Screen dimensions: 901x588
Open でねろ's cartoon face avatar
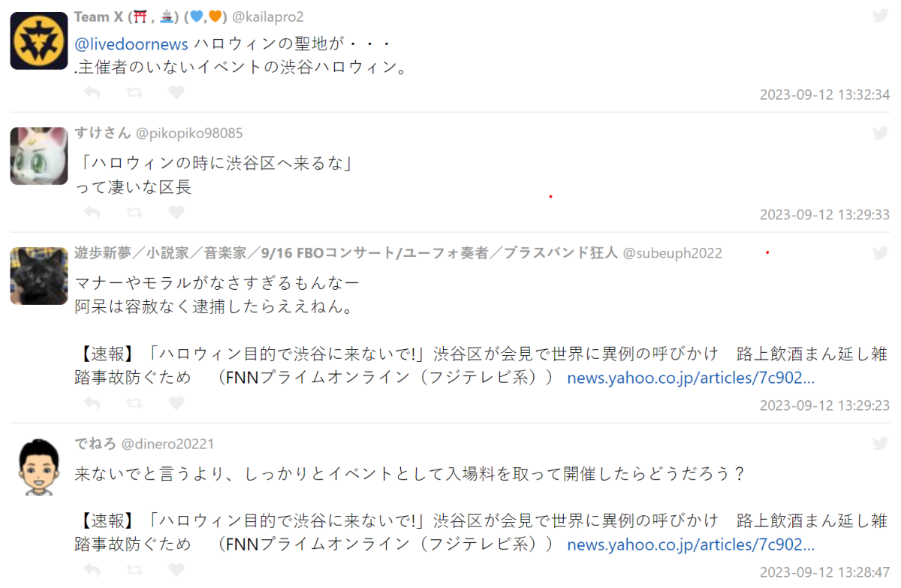[39, 466]
